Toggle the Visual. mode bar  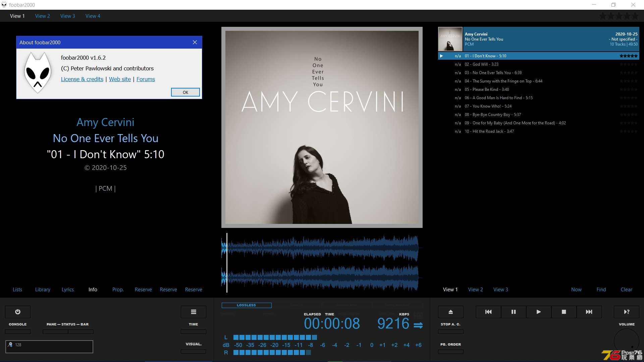tap(194, 351)
